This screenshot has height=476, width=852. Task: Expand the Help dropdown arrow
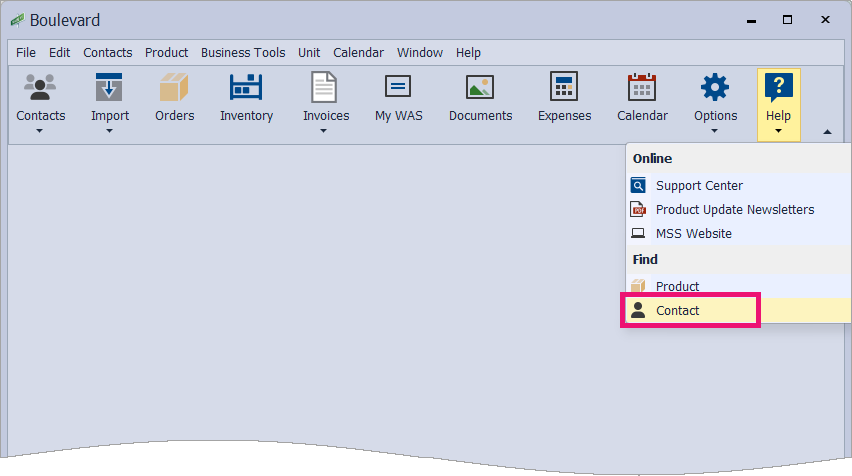click(x=778, y=131)
